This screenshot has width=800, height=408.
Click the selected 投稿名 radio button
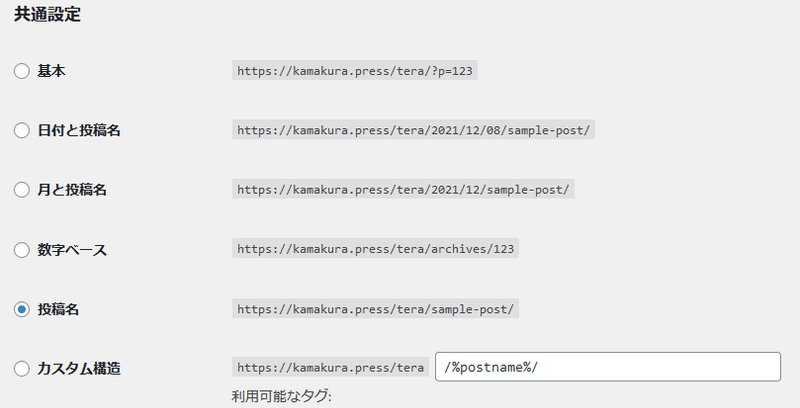[21, 309]
